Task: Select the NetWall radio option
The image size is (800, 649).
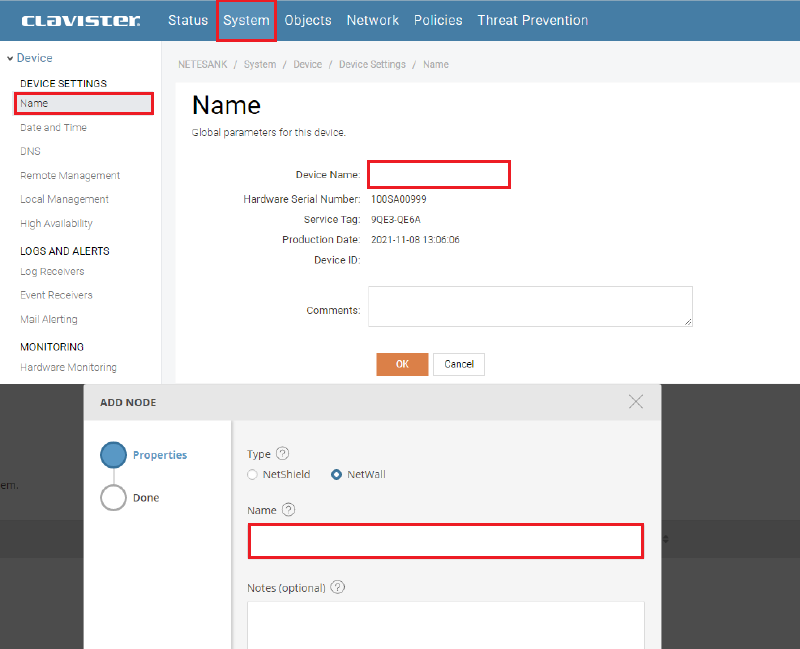Action: [336, 474]
